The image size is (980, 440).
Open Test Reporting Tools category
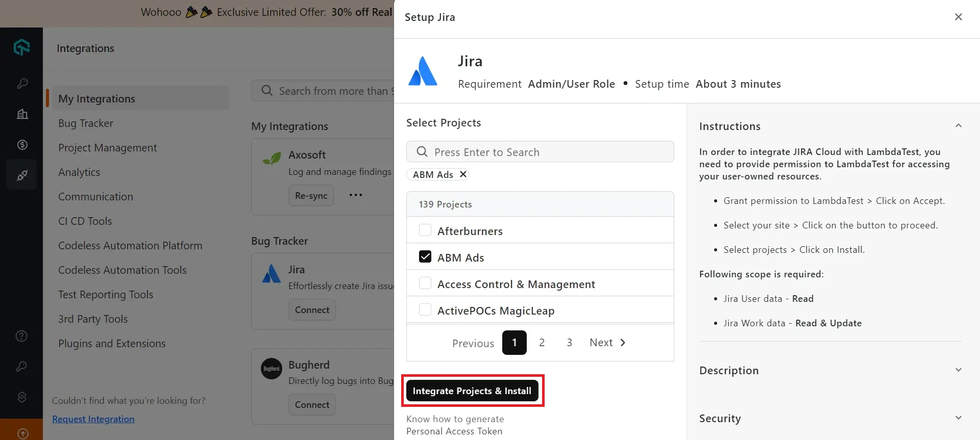coord(106,295)
